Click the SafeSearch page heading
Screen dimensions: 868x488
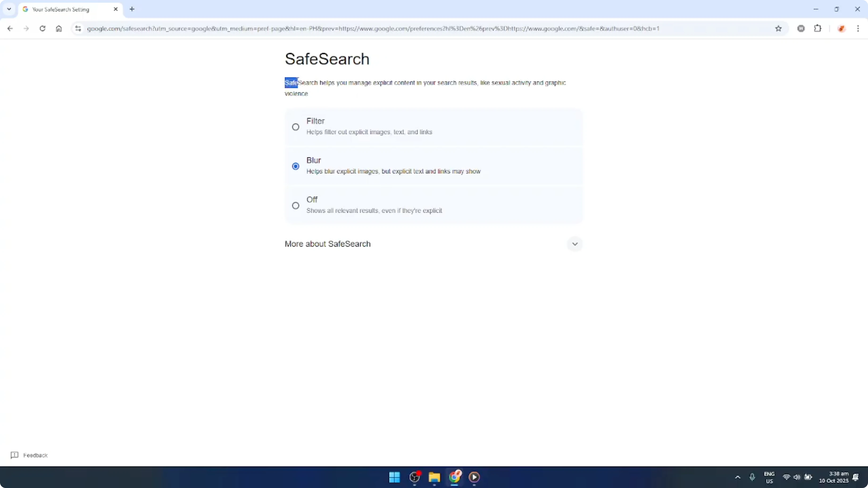point(327,59)
